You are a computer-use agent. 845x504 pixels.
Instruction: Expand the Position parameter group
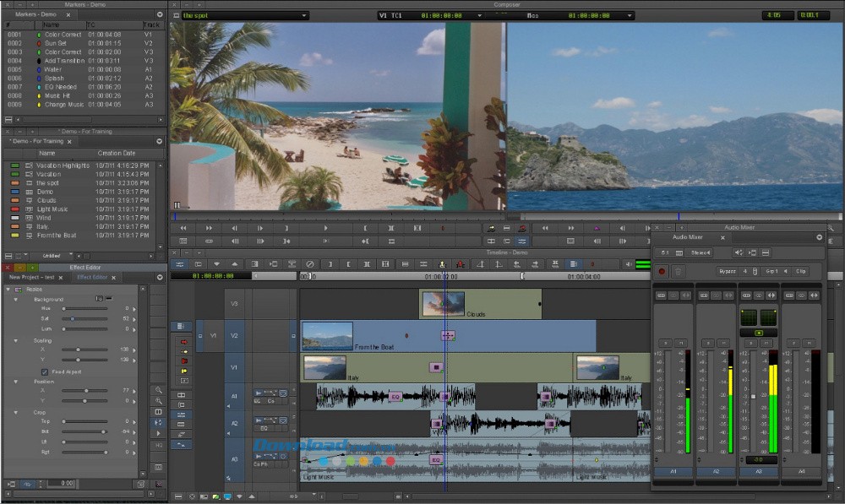(16, 382)
